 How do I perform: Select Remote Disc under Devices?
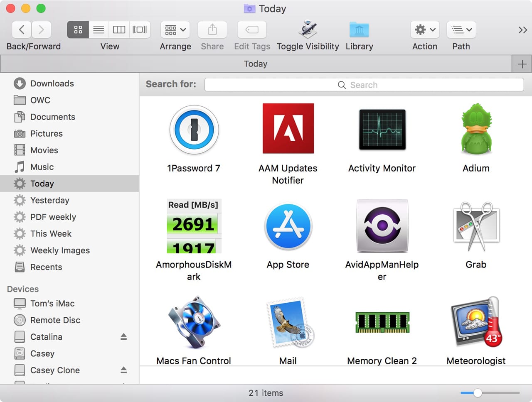(x=69, y=320)
